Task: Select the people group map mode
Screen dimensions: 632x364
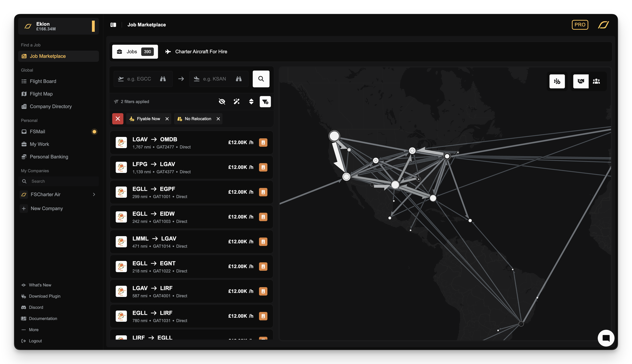Action: coord(596,81)
